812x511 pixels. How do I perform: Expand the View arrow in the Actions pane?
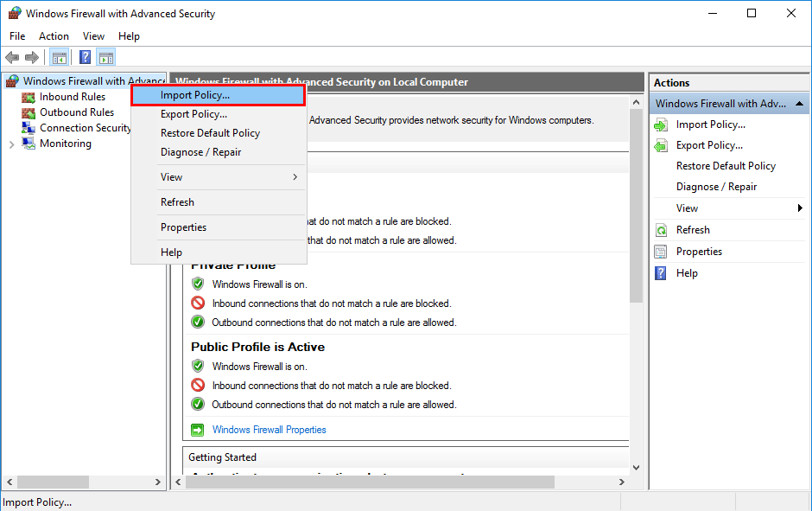pos(800,208)
